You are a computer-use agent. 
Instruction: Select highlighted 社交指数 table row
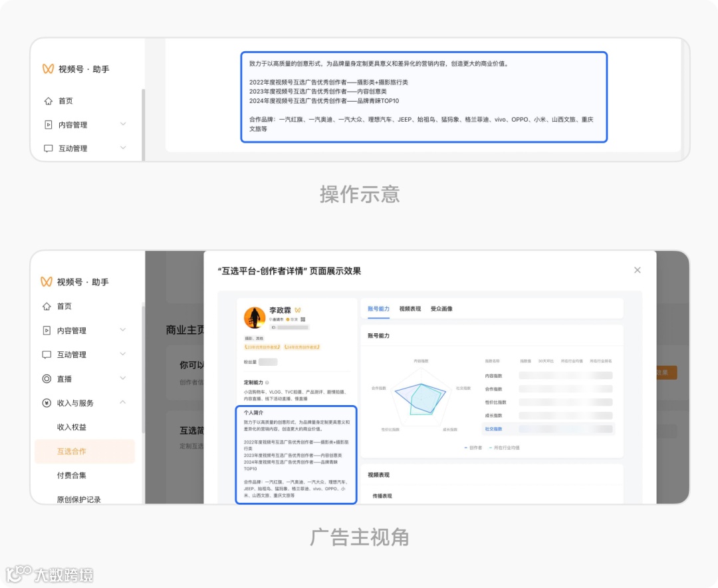click(x=548, y=429)
